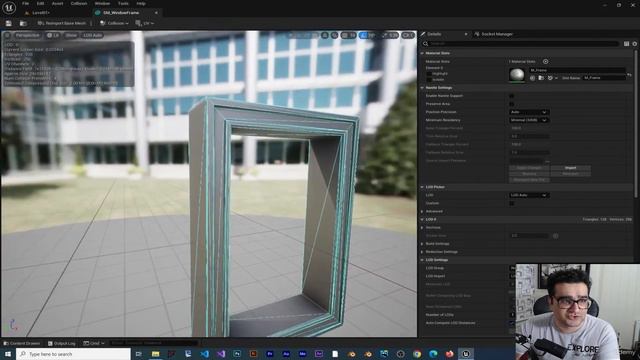Open the Cmd console dropdown
The image size is (640, 360).
94,343
